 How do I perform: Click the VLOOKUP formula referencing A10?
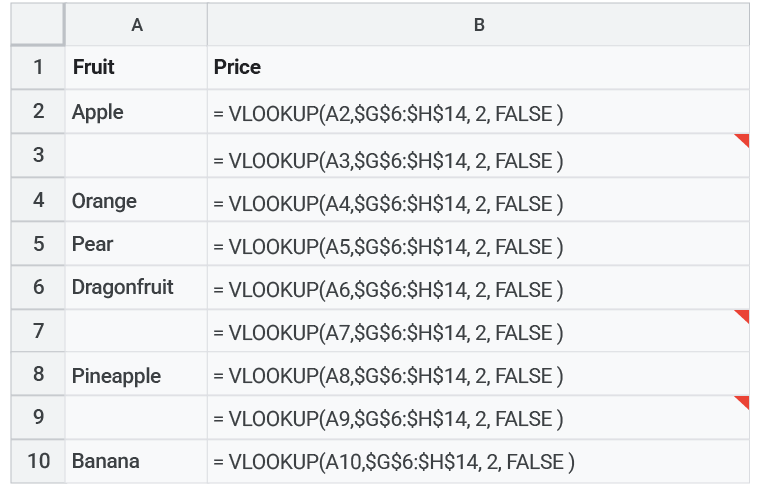pos(394,462)
